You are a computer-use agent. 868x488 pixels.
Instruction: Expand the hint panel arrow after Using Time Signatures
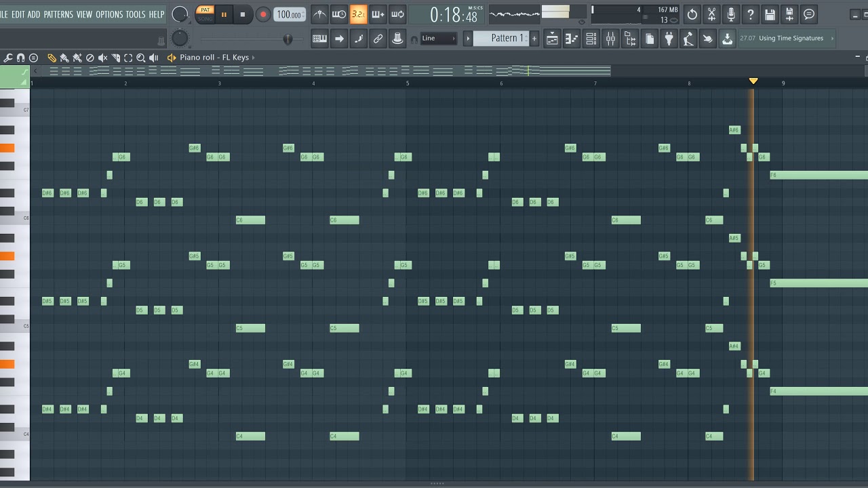point(833,39)
